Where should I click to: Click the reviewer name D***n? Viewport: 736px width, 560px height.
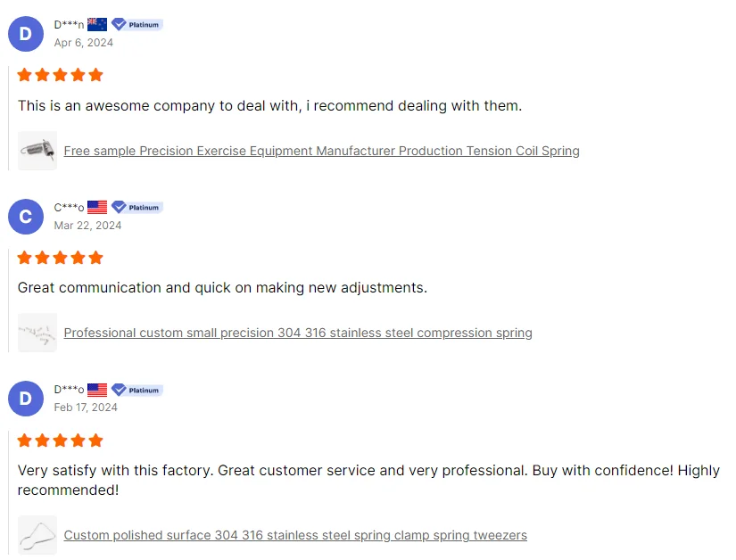click(69, 25)
